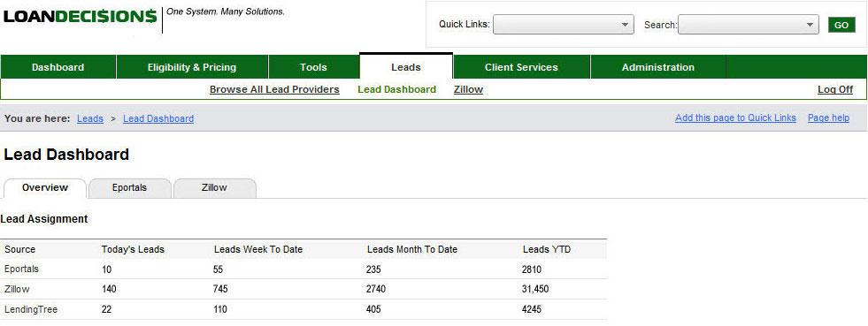Click the Leads Week To Date header
868x326 pixels.
point(258,250)
